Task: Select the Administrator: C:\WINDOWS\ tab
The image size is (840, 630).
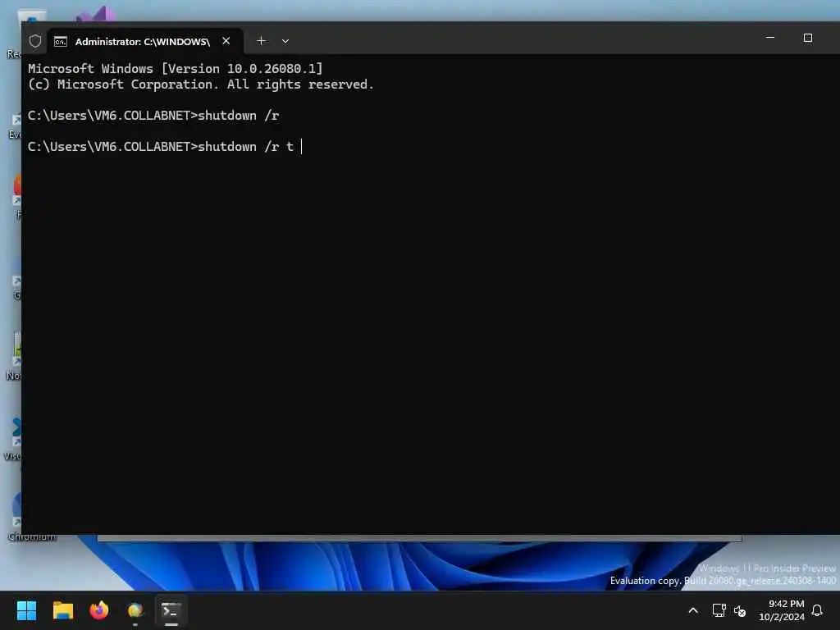Action: pyautogui.click(x=145, y=41)
